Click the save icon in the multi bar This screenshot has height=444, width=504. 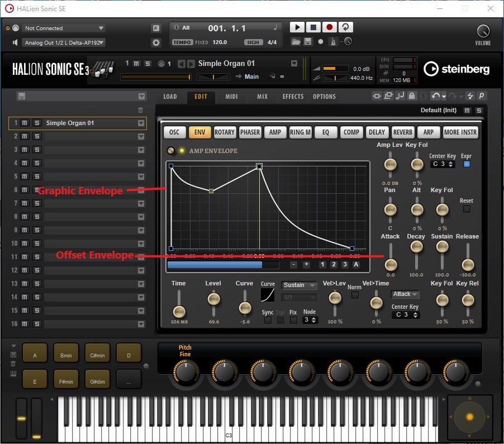coord(22,96)
